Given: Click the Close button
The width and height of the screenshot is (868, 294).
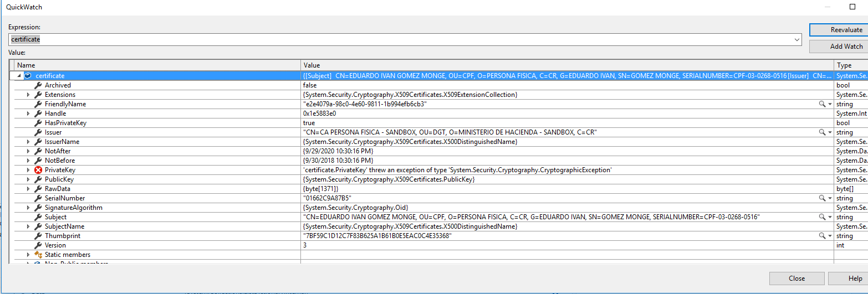Looking at the screenshot, I should 797,278.
